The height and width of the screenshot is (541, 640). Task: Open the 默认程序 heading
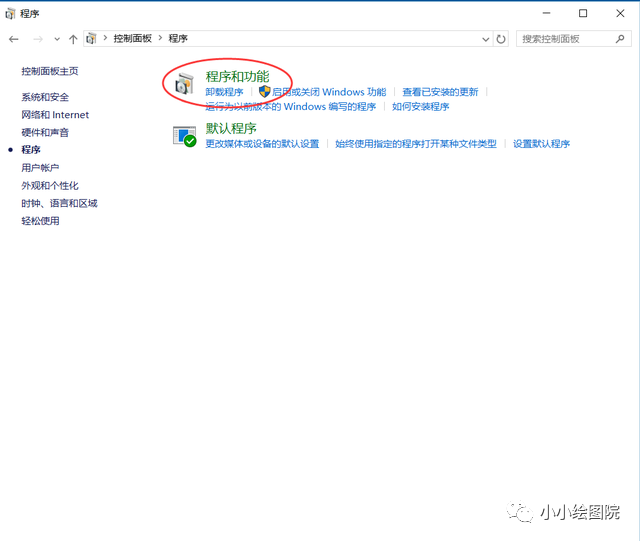pos(231,128)
